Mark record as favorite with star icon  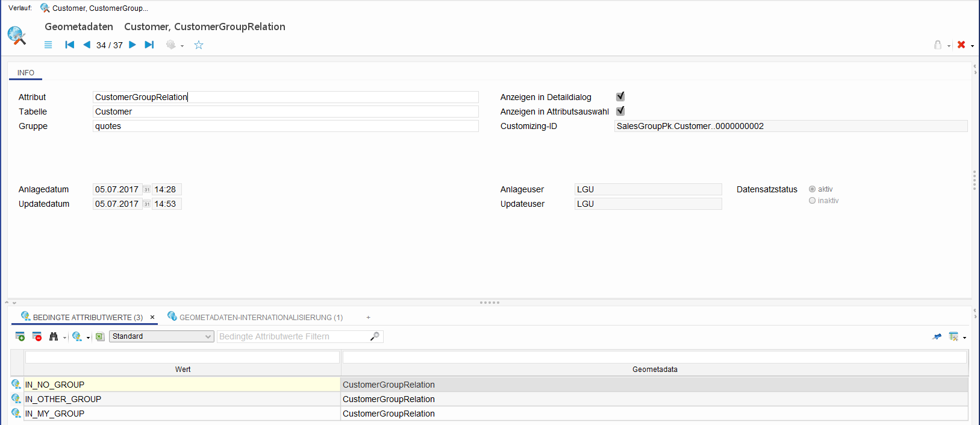[x=199, y=45]
